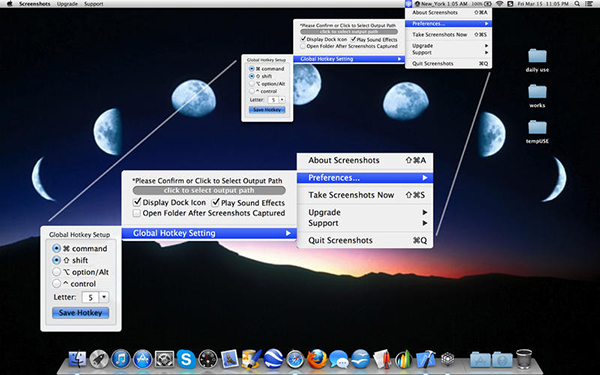600x375 pixels.
Task: Uncheck enlarged Display Dock Icon checkbox
Action: [x=137, y=202]
